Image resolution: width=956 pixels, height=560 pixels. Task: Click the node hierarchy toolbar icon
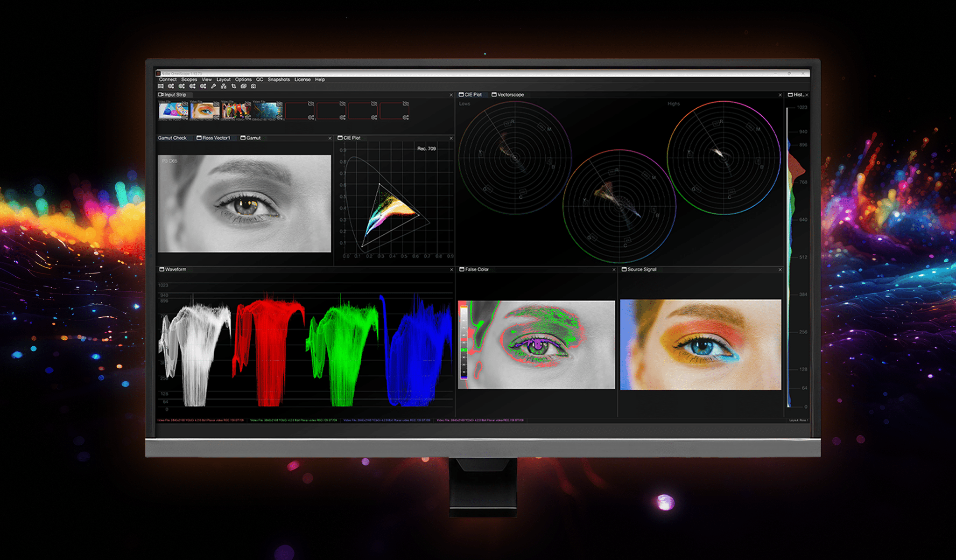tap(224, 86)
